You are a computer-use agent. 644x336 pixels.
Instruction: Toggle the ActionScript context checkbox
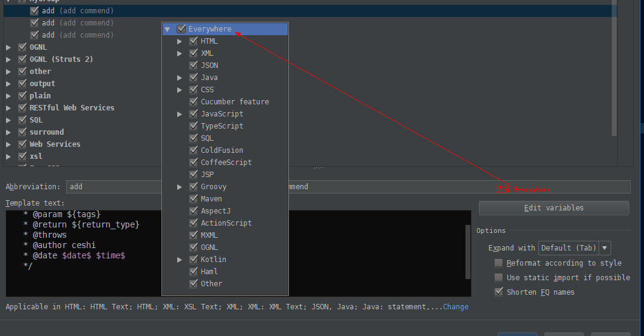pos(194,223)
